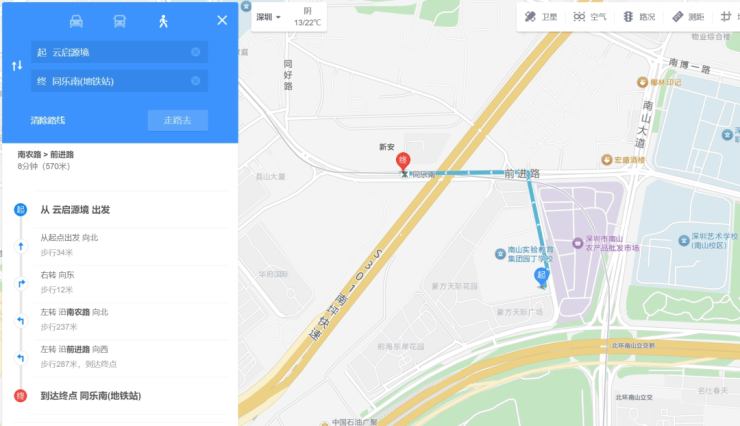The width and height of the screenshot is (740, 426).
Task: Click the 清除路线 clear route link
Action: [48, 120]
